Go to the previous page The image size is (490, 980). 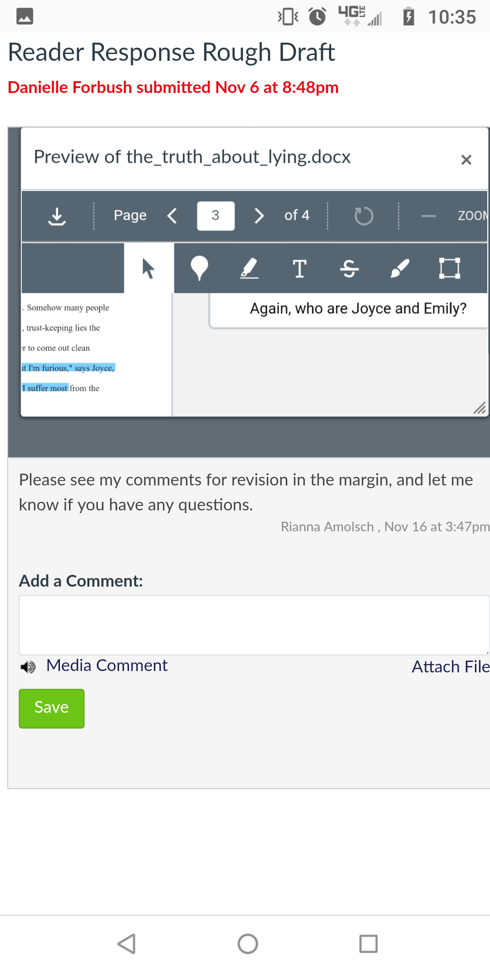pos(172,216)
